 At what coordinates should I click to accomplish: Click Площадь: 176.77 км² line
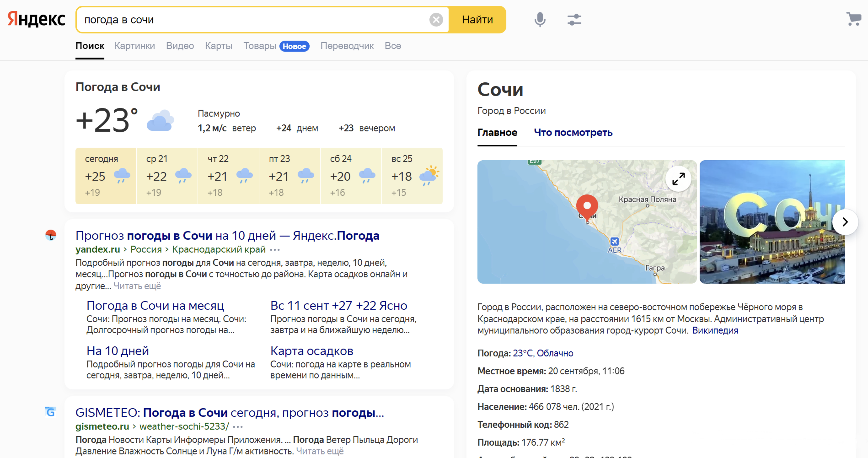click(x=521, y=442)
